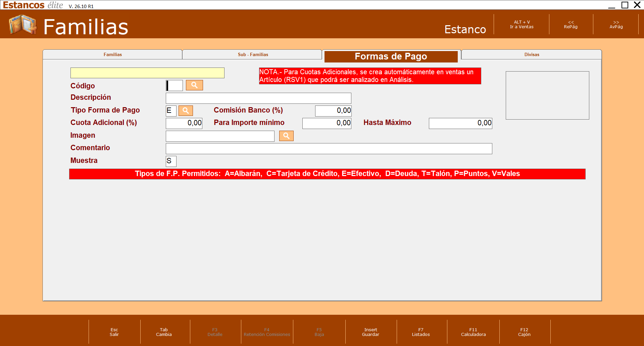Click the Comisión Banco (%) field
This screenshot has width=644, height=346.
click(x=333, y=111)
